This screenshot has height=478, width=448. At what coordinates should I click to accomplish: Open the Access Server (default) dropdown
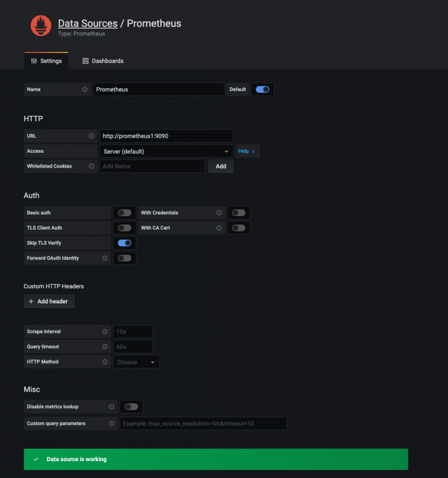(167, 151)
